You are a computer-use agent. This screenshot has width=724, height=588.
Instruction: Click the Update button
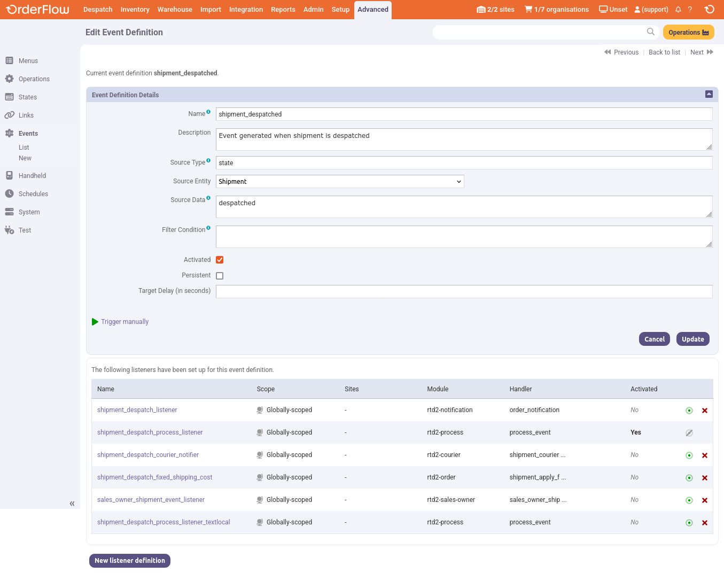[x=692, y=339]
